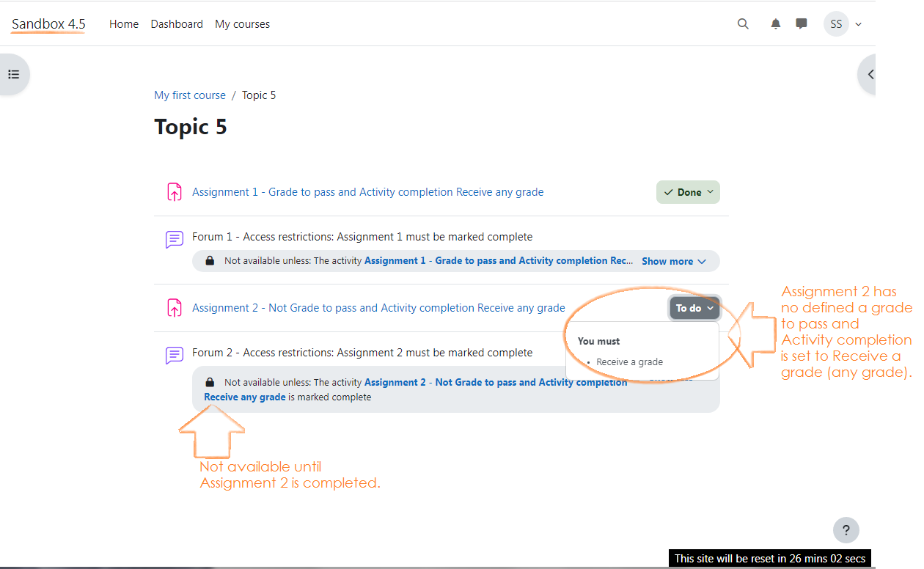Follow Assignment 1 link in Forum 1 restriction
Screen dimensions: 924x569
tap(499, 261)
